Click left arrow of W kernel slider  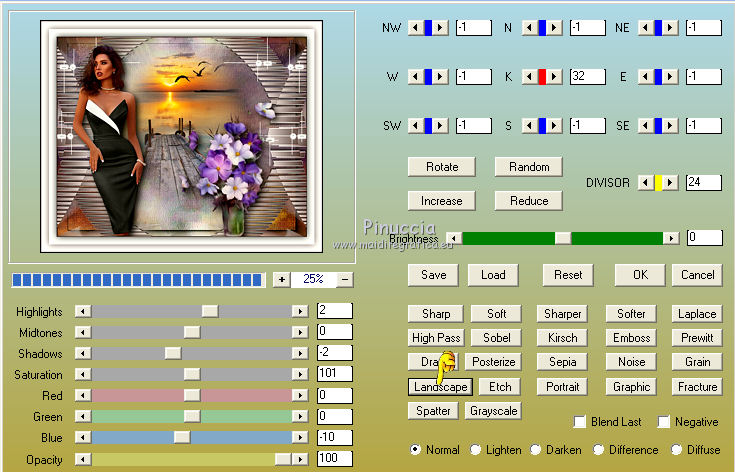point(415,76)
